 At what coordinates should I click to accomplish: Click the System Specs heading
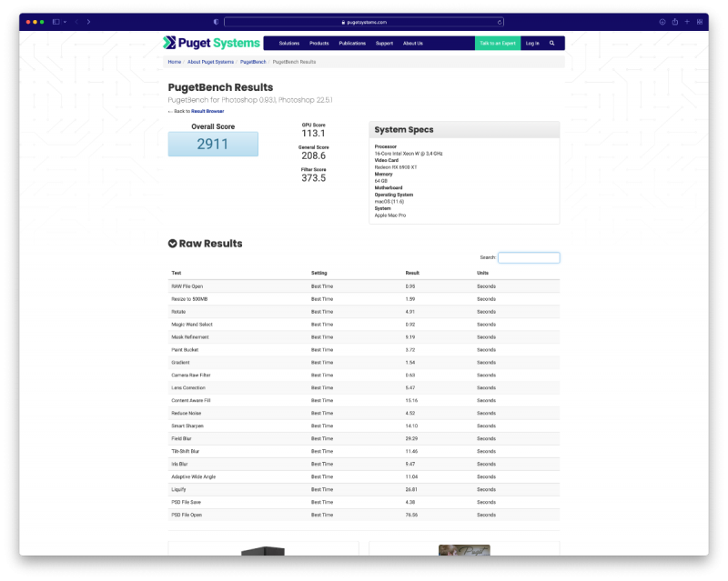pos(404,130)
